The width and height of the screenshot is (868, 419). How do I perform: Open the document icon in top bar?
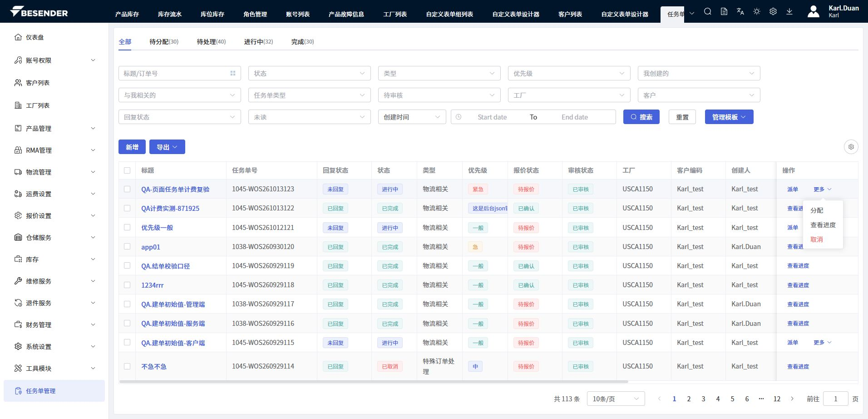click(x=724, y=11)
